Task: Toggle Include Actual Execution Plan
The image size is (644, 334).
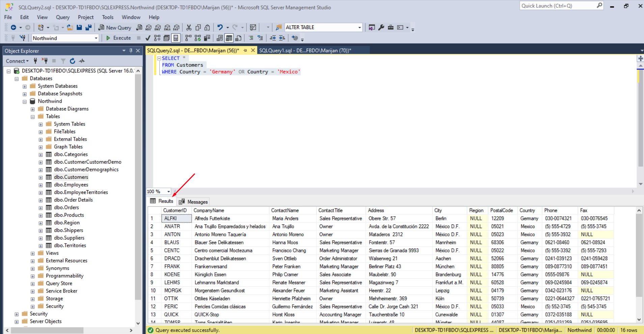Action: point(188,38)
